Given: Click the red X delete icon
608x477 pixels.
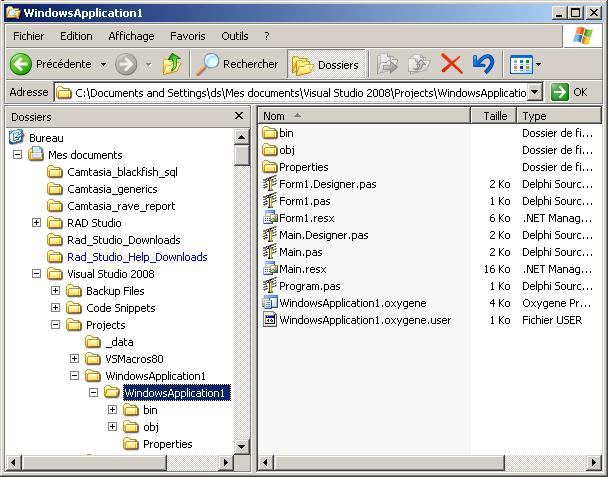Looking at the screenshot, I should 452,64.
